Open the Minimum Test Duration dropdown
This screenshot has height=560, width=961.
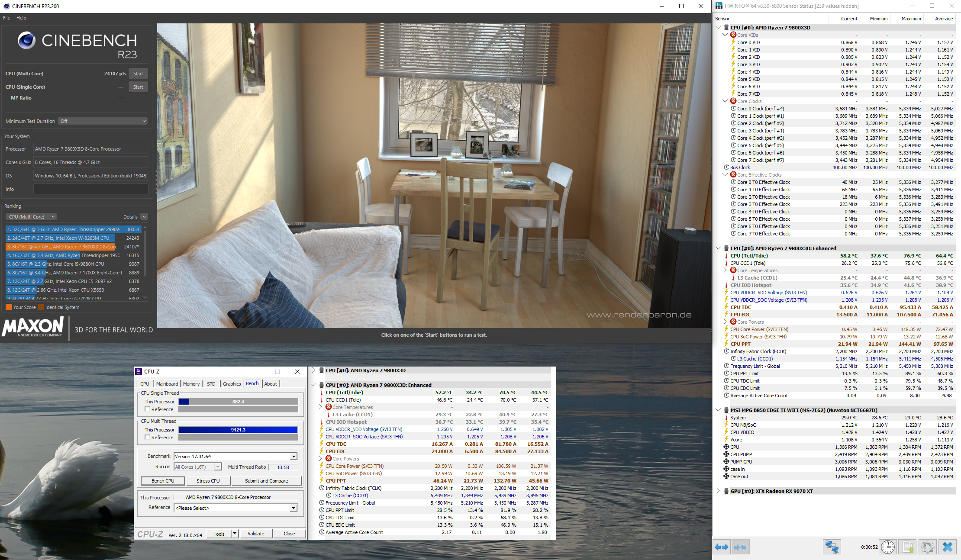pyautogui.click(x=103, y=121)
